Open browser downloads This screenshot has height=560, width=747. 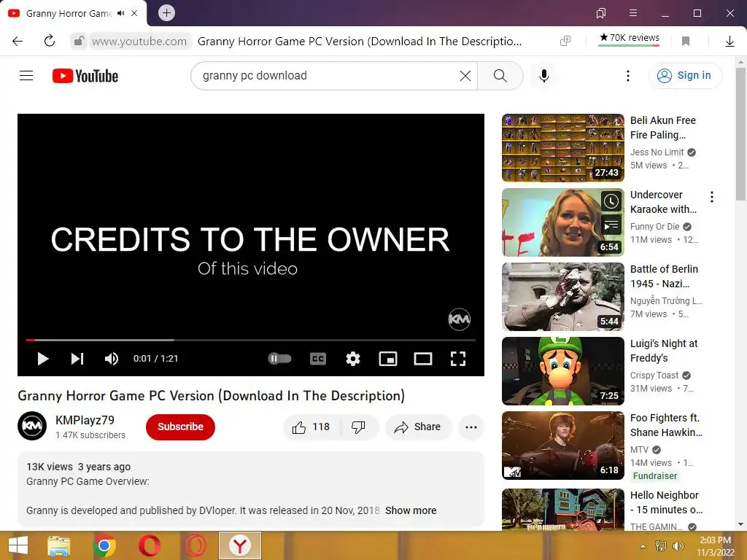click(x=729, y=42)
